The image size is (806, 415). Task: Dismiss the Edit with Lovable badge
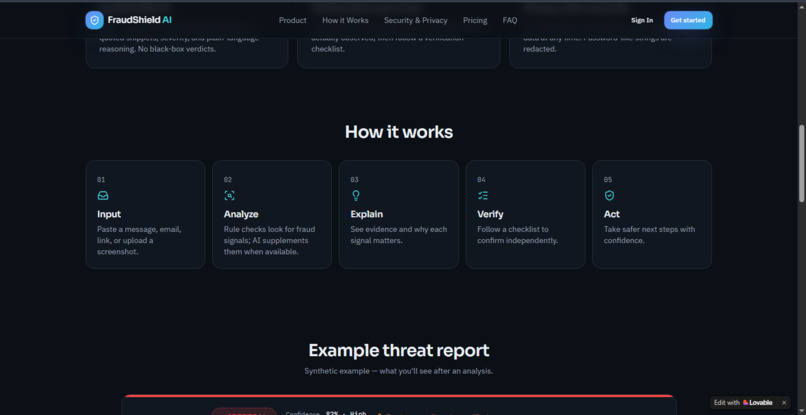(784, 403)
